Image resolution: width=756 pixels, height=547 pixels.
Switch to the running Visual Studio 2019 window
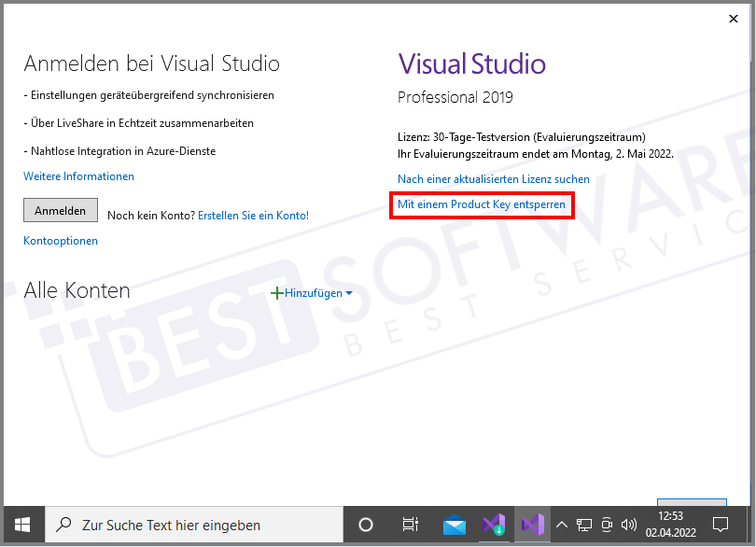click(x=532, y=524)
